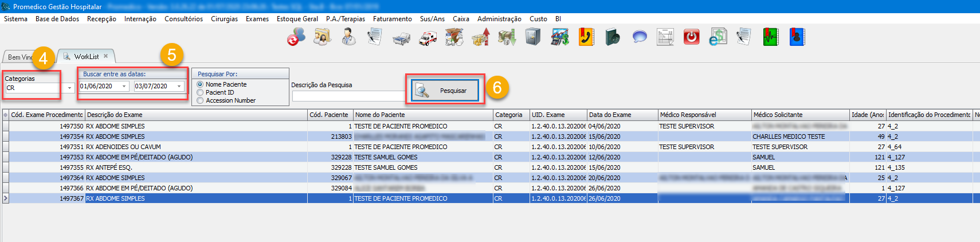Click the hospital bed toolbar icon
The height and width of the screenshot is (242, 980).
coord(401,38)
